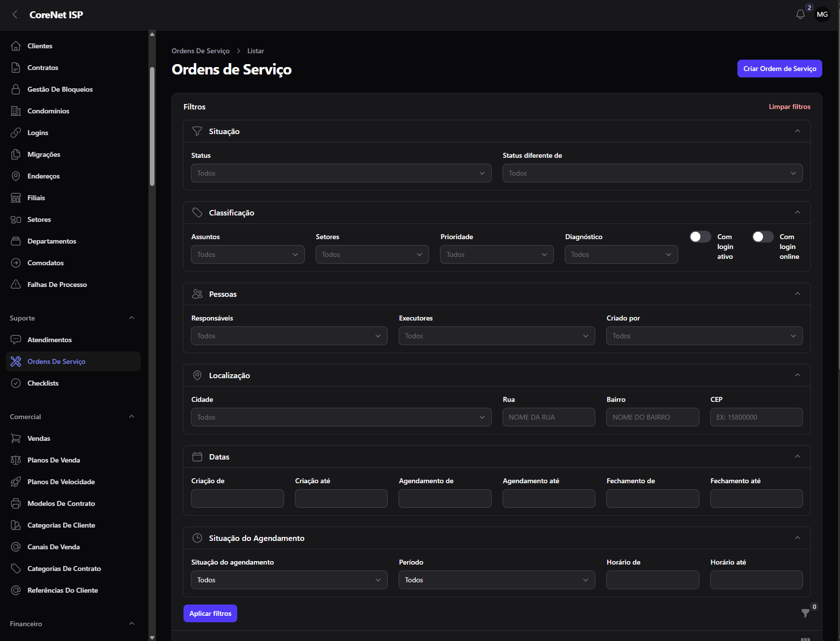
Task: Click the back arrow beside CoreNet ISP
Action: 15,15
